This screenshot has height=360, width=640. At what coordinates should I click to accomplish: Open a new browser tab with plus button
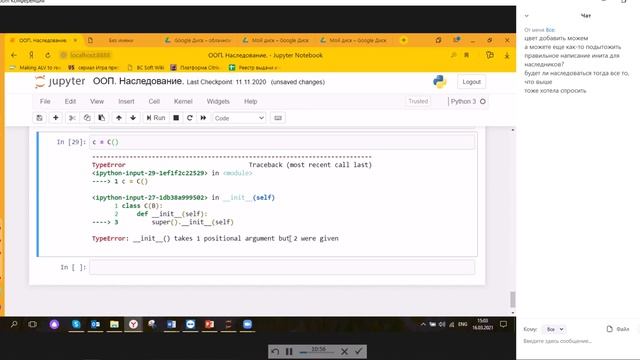pos(403,40)
